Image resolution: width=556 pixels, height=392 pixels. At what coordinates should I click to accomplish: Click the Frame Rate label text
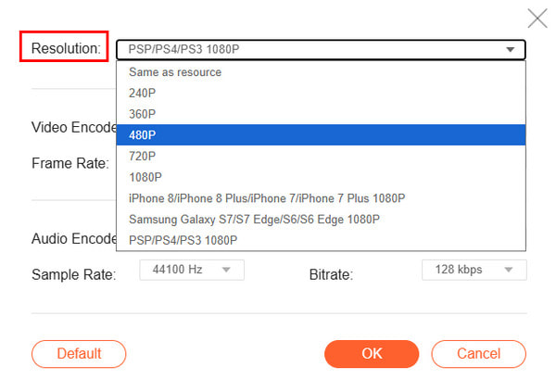pyautogui.click(x=70, y=163)
